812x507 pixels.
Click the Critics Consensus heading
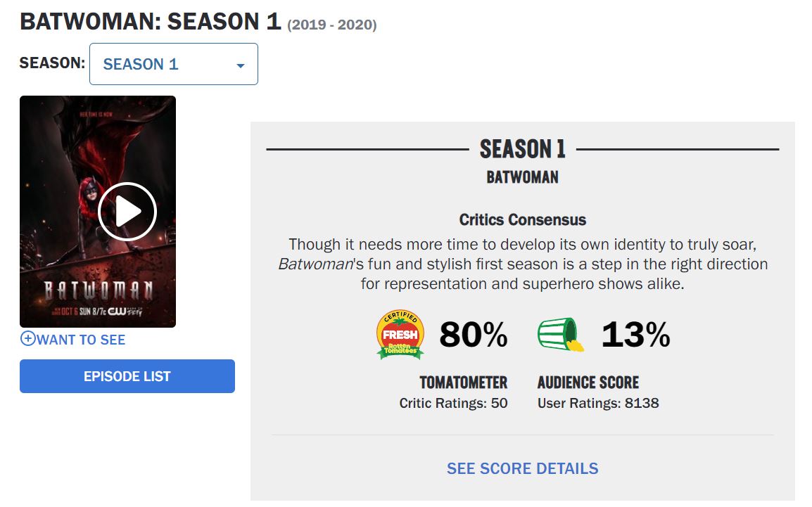tap(522, 219)
